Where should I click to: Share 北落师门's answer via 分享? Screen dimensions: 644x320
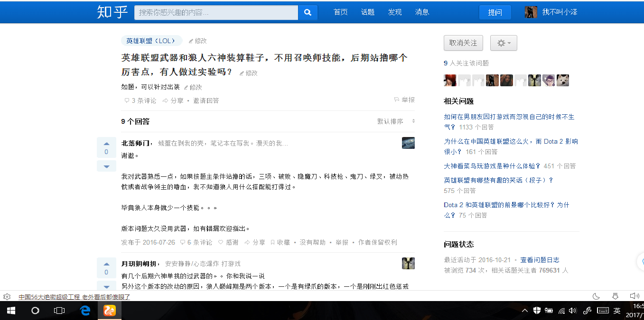255,242
